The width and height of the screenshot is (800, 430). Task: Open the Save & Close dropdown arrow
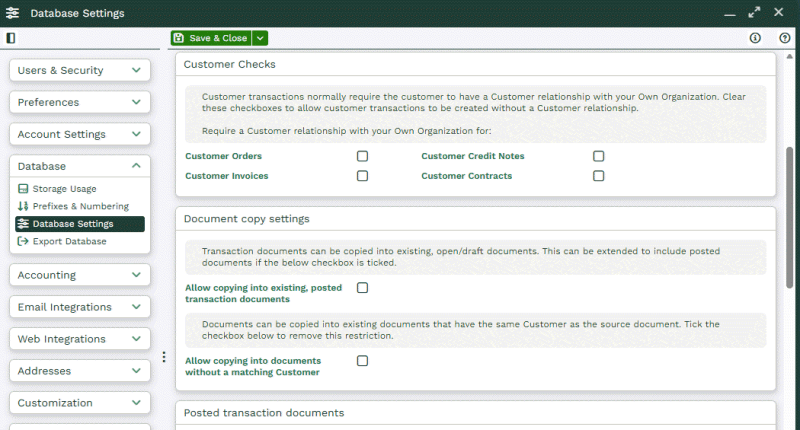tap(260, 38)
